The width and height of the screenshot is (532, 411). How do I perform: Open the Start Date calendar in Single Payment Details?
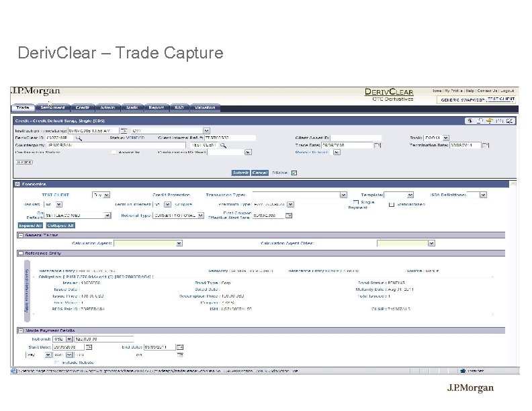pyautogui.click(x=89, y=347)
